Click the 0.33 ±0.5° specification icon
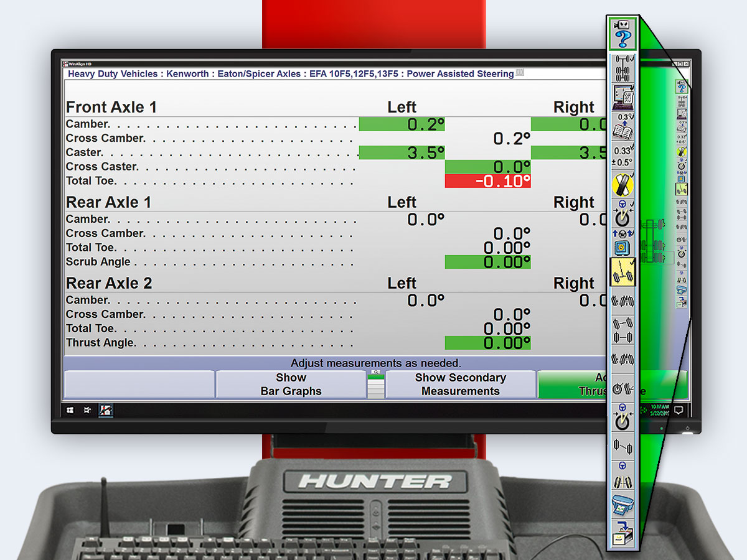747x560 pixels. coord(622,156)
